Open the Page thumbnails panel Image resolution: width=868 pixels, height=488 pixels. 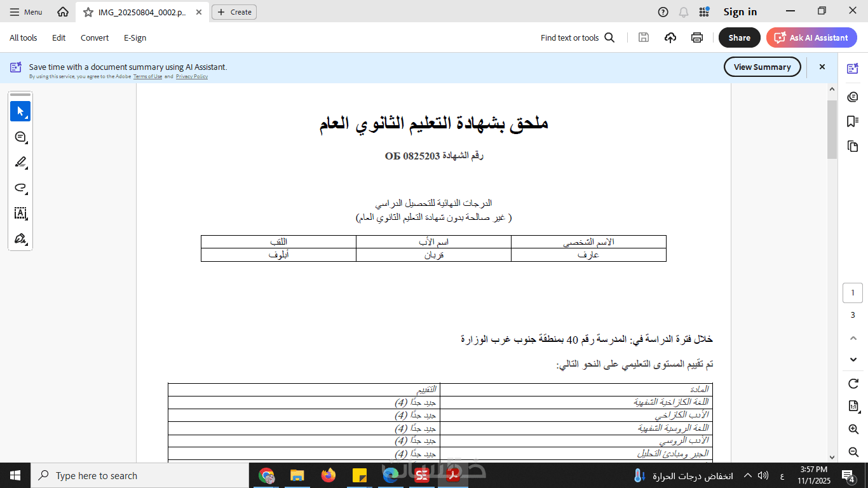click(x=853, y=146)
